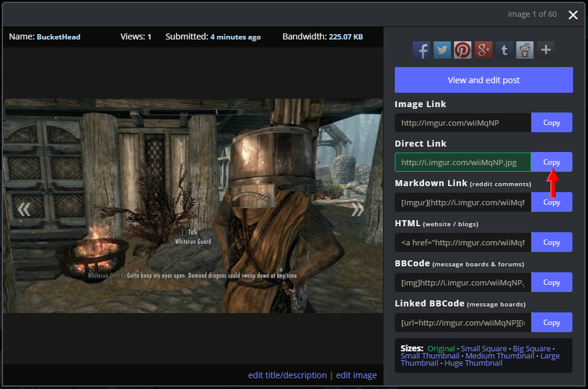Click the Skyrim screenshot image
The image size is (588, 389).
coord(193,205)
